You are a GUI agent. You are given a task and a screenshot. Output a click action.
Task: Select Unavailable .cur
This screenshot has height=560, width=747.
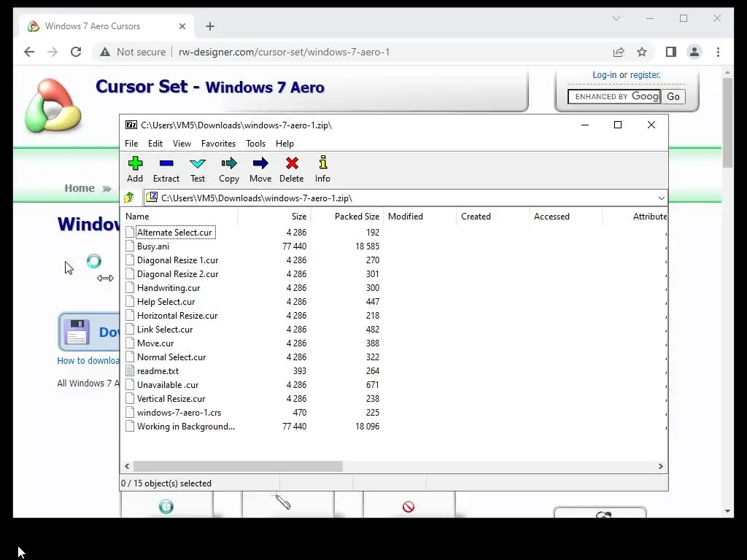point(168,384)
